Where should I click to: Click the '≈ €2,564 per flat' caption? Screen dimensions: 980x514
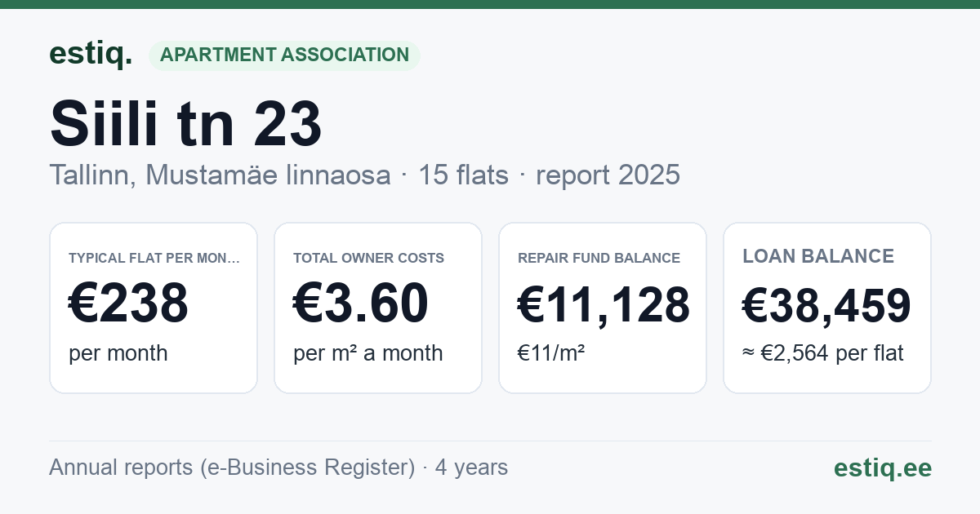[x=823, y=353]
